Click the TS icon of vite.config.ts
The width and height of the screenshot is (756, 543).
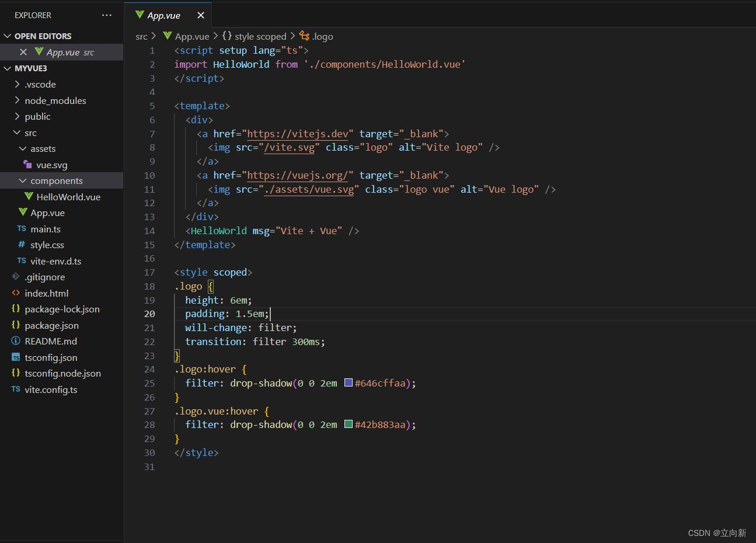pyautogui.click(x=16, y=389)
